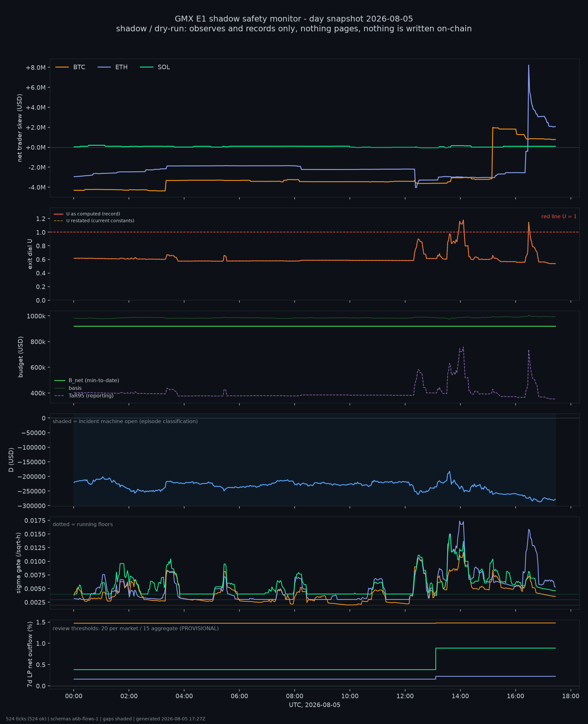588x724 pixels.
Task: Click the '08:00' time axis label
Action: pyautogui.click(x=295, y=697)
